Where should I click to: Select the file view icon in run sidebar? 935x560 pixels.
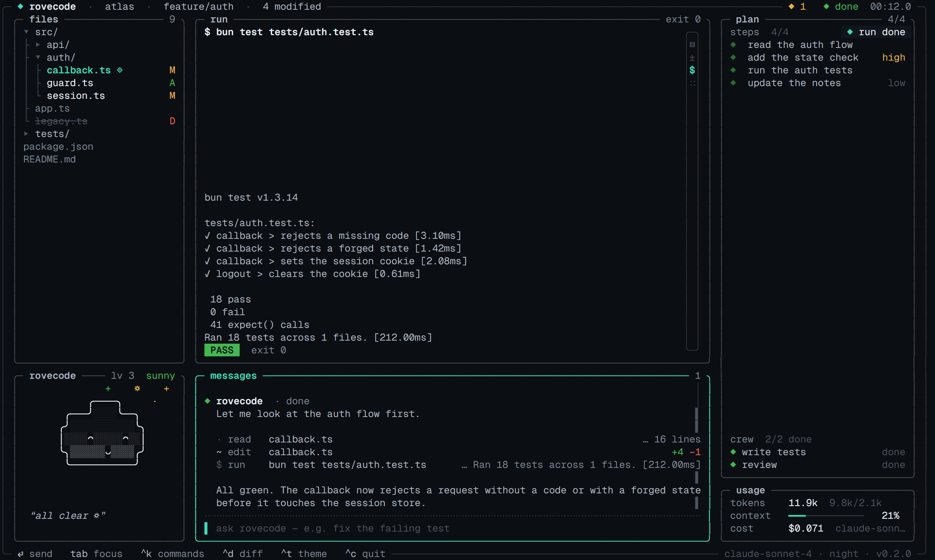point(692,45)
